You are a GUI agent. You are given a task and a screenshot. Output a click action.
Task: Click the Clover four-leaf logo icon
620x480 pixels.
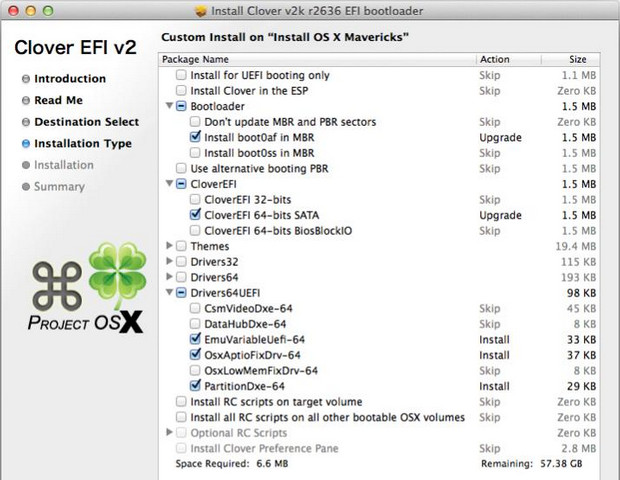117,273
